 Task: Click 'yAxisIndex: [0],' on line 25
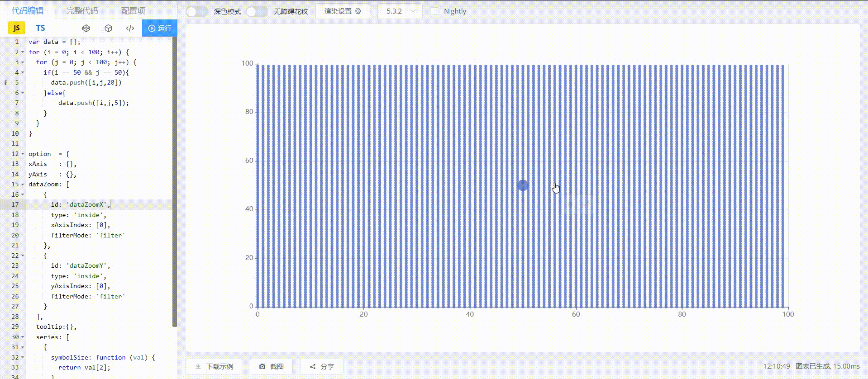point(81,286)
